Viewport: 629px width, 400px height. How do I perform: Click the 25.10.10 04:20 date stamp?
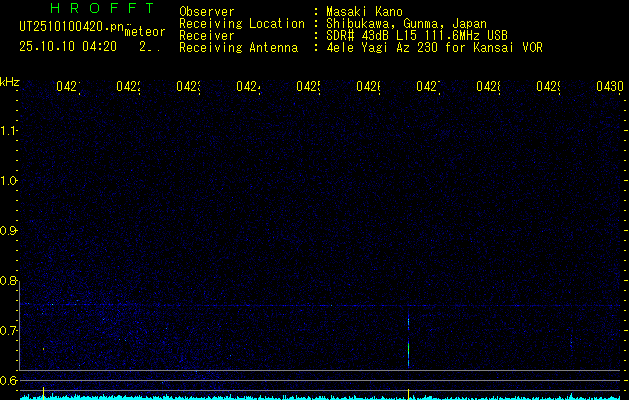click(x=68, y=46)
